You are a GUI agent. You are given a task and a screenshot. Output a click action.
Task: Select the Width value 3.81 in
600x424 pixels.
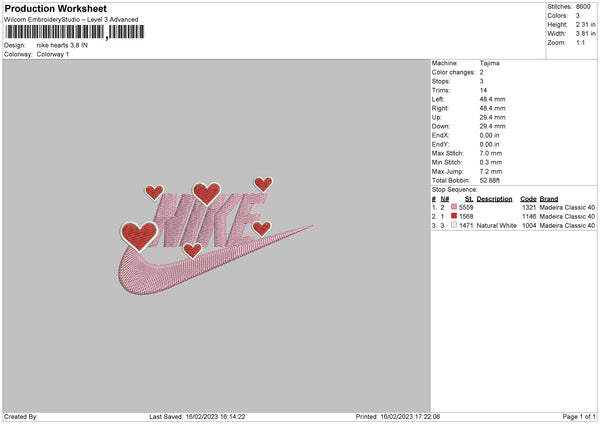pyautogui.click(x=585, y=34)
